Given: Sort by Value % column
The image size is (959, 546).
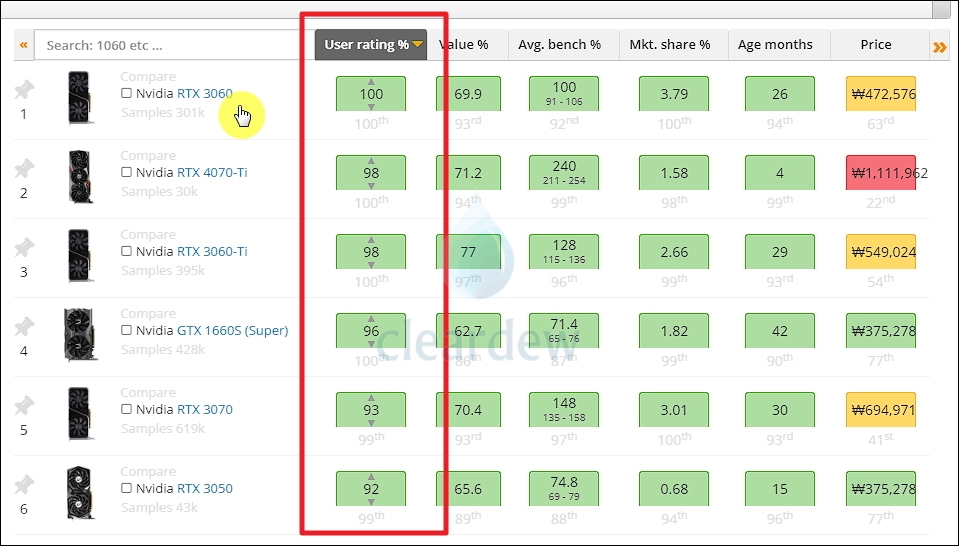Looking at the screenshot, I should coord(468,45).
